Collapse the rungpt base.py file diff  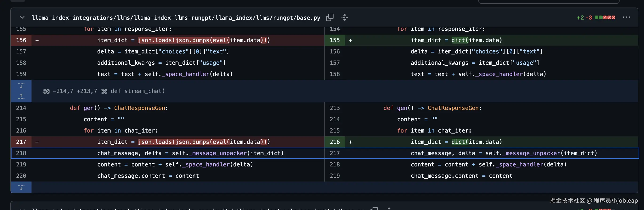tap(22, 17)
